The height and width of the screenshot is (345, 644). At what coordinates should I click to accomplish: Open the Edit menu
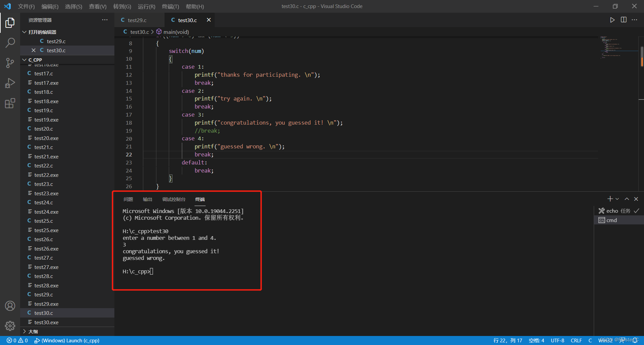tap(50, 6)
